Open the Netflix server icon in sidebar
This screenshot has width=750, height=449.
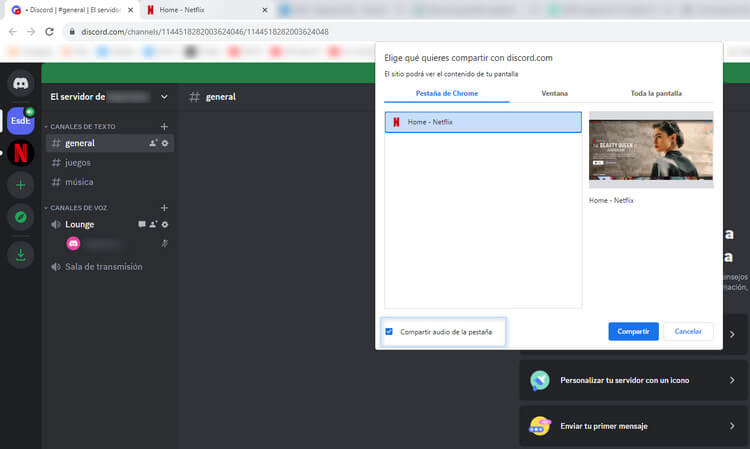coord(21,153)
